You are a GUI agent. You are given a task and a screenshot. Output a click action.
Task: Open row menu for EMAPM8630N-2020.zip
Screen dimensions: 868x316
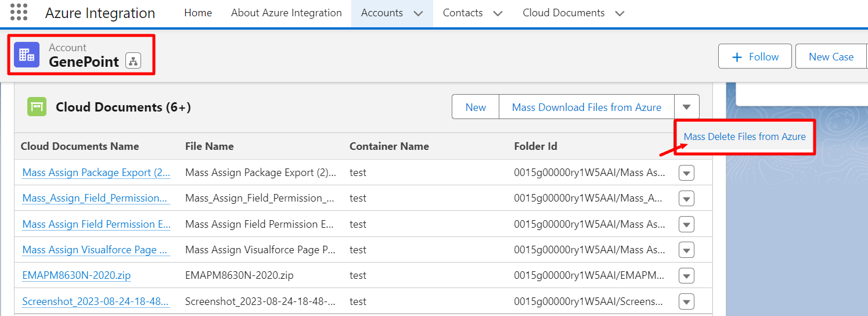pos(686,276)
